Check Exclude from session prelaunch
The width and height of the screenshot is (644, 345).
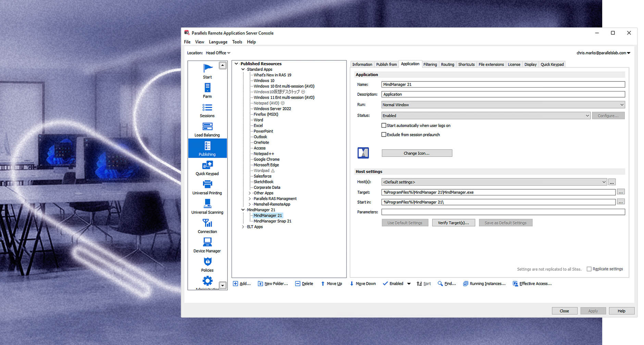tap(384, 134)
